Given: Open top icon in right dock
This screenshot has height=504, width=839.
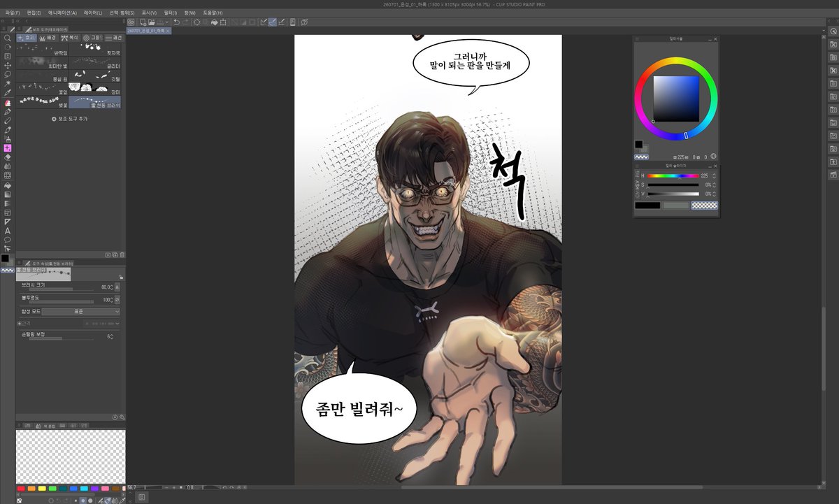Looking at the screenshot, I should [833, 31].
